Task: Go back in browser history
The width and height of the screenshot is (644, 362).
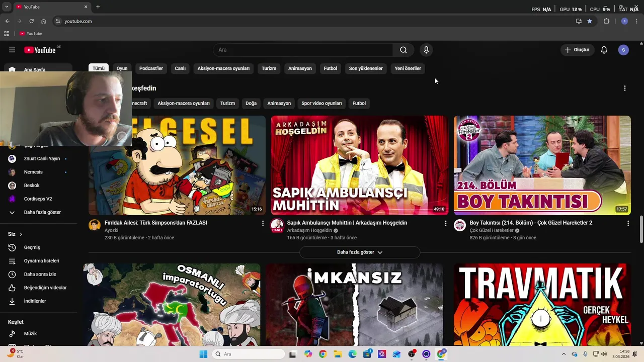Action: (7, 21)
